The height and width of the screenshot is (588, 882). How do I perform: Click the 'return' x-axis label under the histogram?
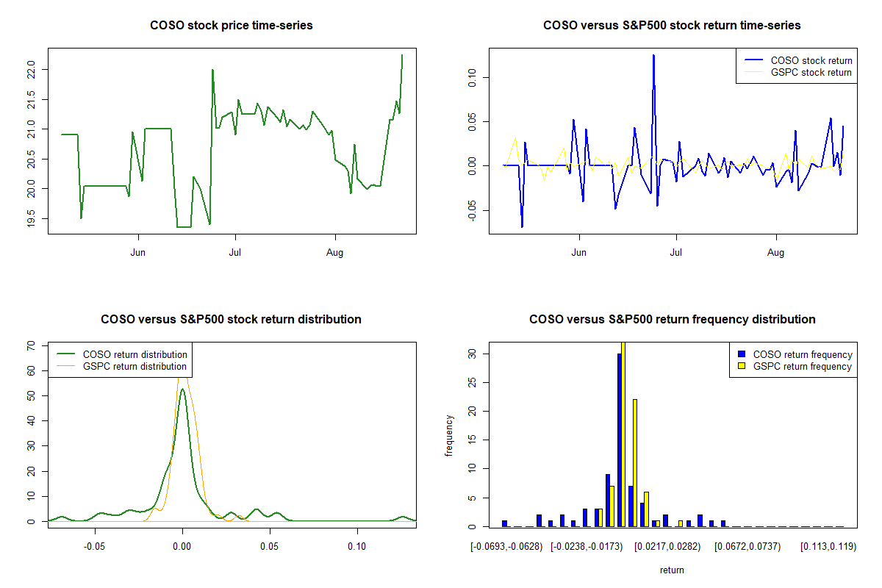(672, 570)
